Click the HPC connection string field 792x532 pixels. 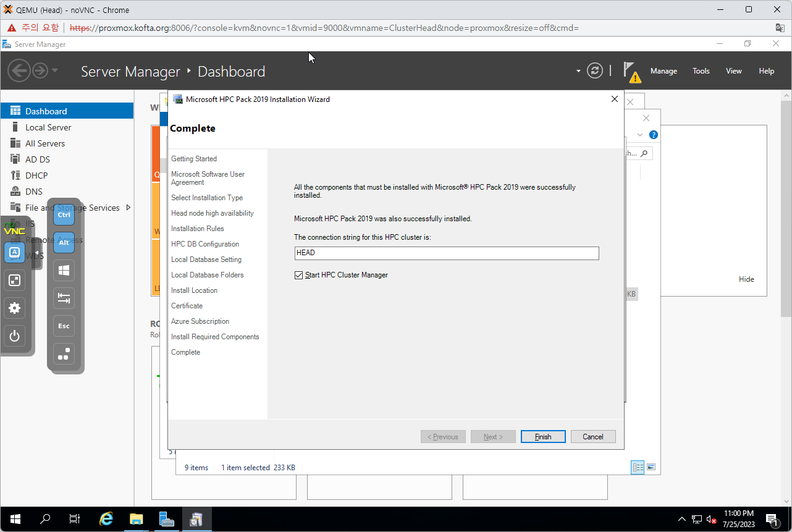pos(446,253)
